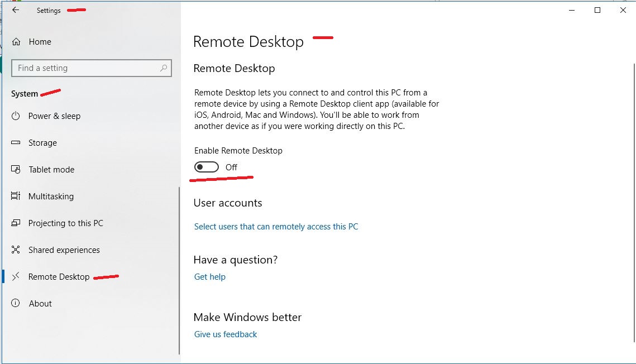Click the User accounts heading
636x364 pixels.
pos(228,203)
